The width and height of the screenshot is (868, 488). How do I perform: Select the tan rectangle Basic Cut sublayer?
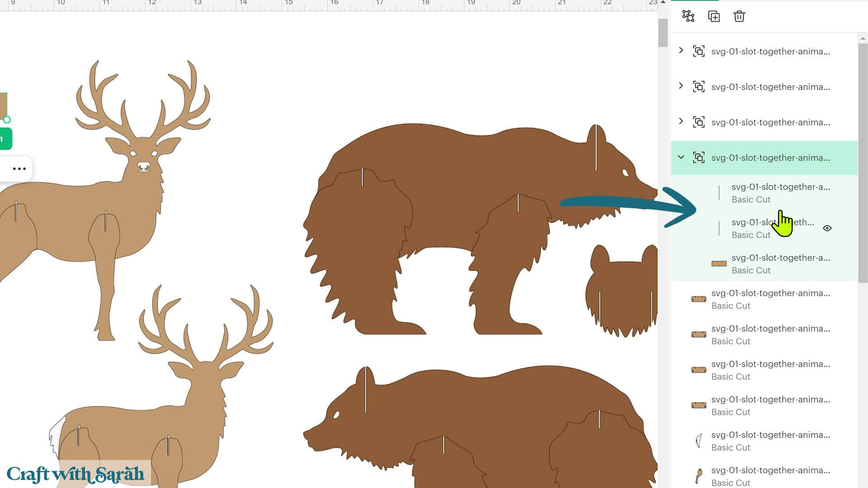[764, 264]
